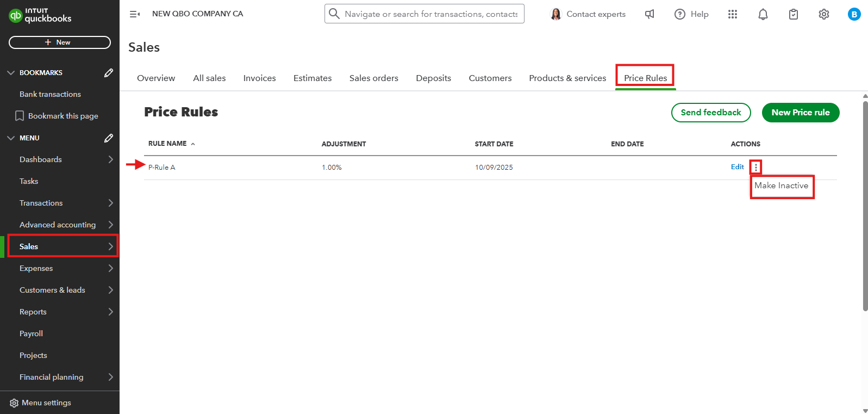Viewport: 868px width, 414px height.
Task: Expand Advanced accounting submenu chevron
Action: 111,225
